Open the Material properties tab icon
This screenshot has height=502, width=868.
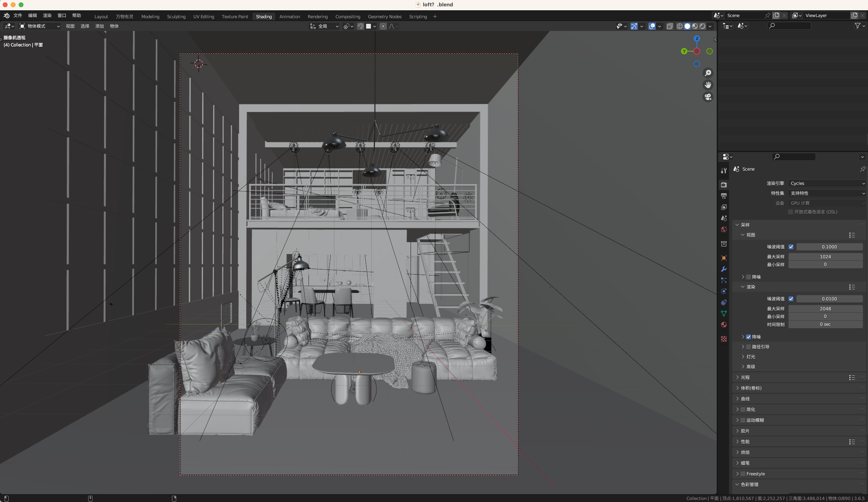tap(724, 325)
